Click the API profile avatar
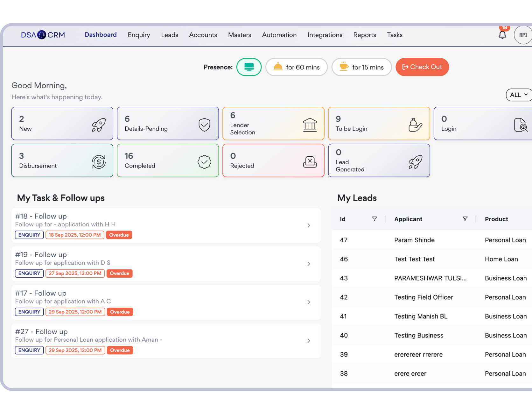532x414 pixels. pyautogui.click(x=523, y=35)
